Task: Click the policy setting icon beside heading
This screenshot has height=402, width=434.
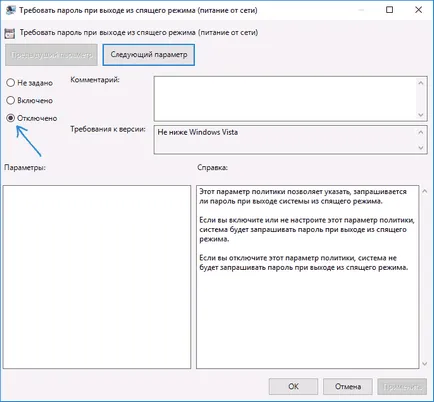Action: coord(10,33)
